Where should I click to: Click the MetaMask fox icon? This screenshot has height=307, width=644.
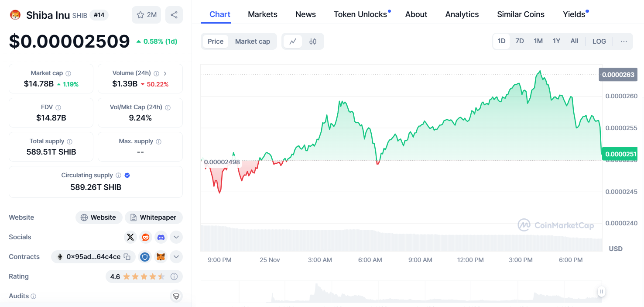pyautogui.click(x=161, y=257)
